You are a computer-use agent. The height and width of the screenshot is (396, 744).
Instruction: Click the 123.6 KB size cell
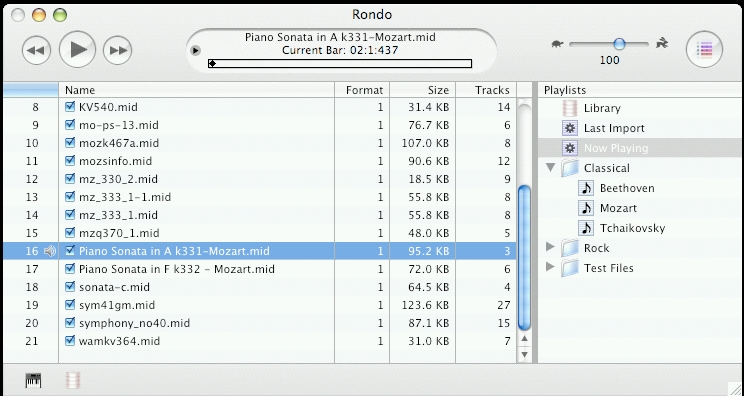[x=426, y=305]
